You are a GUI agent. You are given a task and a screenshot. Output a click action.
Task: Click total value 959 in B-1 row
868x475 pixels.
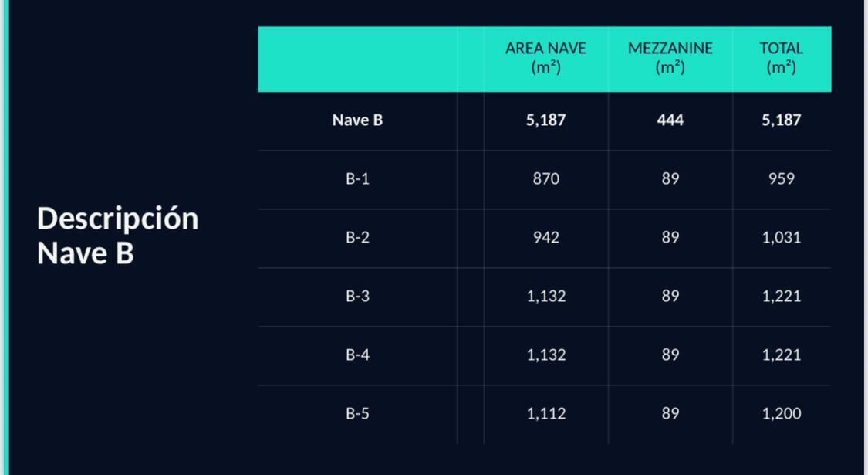(781, 178)
